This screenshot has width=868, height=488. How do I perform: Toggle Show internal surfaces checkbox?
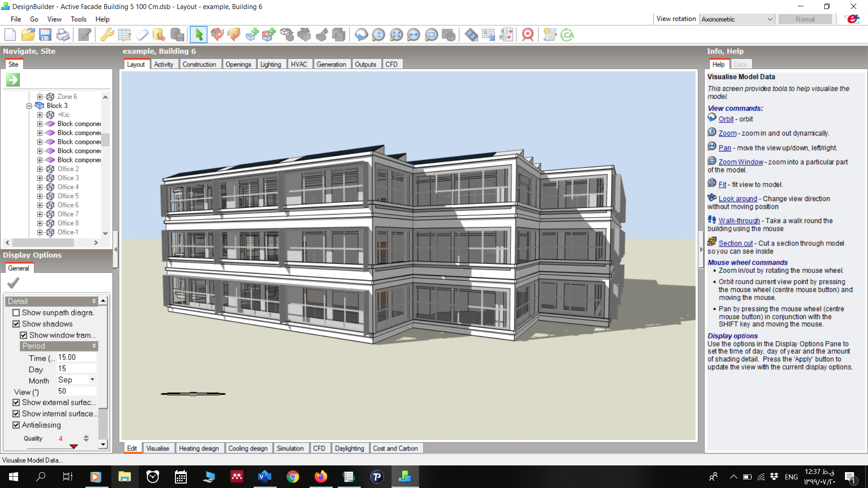click(x=16, y=413)
